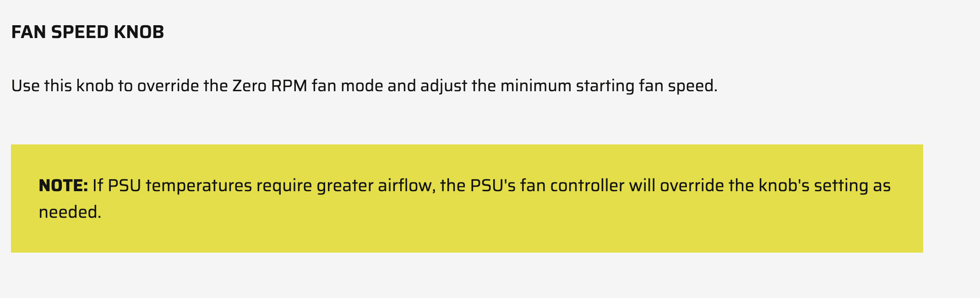Click the word "SPEED" in the heading
Viewport: 980px width, 298px height.
point(80,33)
